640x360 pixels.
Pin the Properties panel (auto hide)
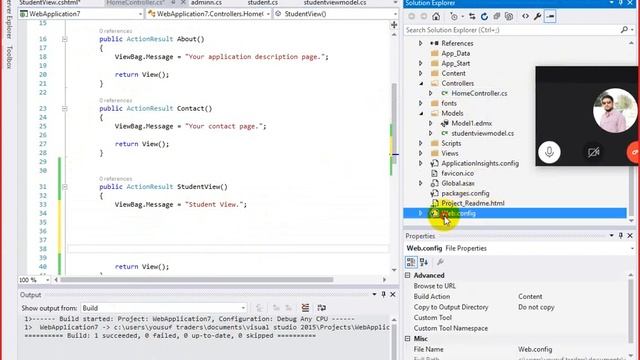[x=621, y=236]
